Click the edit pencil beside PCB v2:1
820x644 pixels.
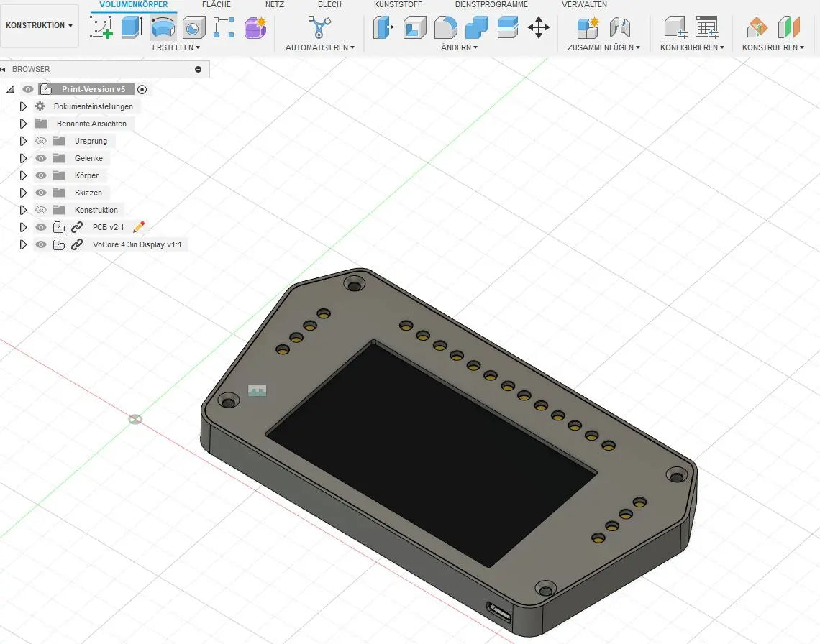pos(138,226)
